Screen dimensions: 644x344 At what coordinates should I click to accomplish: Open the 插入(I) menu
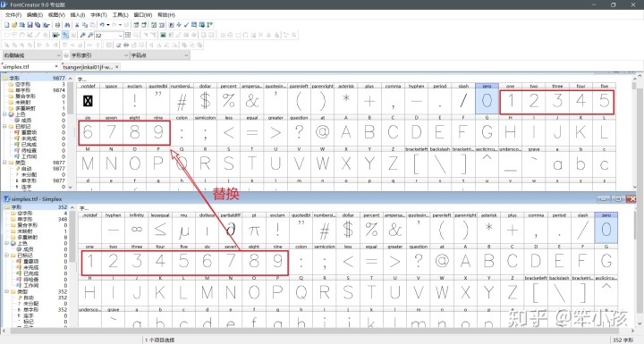(x=78, y=15)
